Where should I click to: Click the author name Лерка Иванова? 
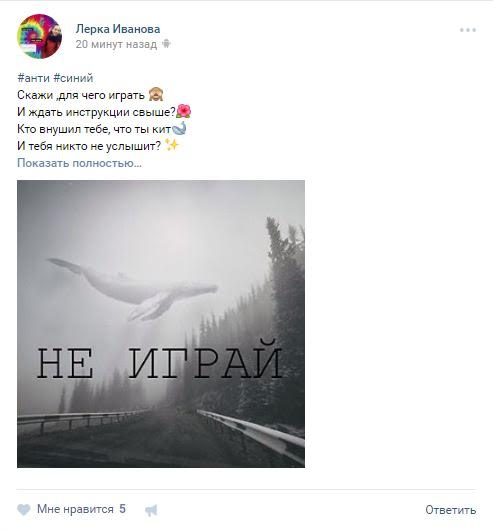pos(118,29)
